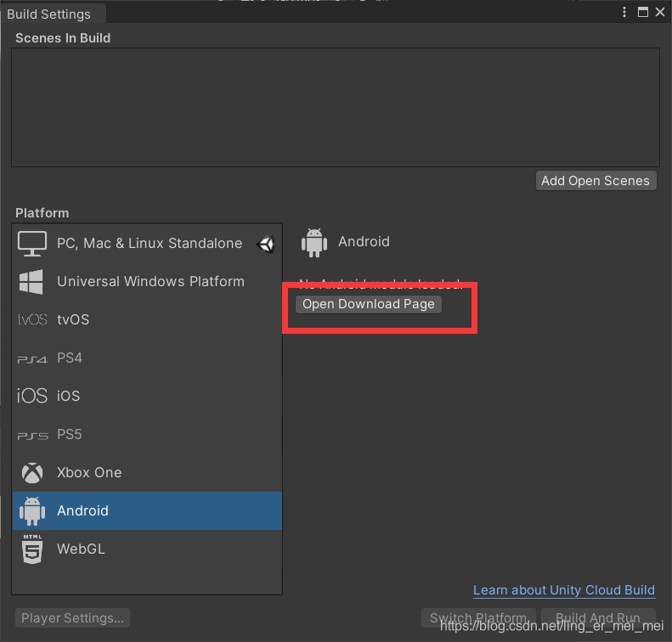This screenshot has height=642, width=672.
Task: Click the Android robot icon in platform list
Action: click(32, 511)
